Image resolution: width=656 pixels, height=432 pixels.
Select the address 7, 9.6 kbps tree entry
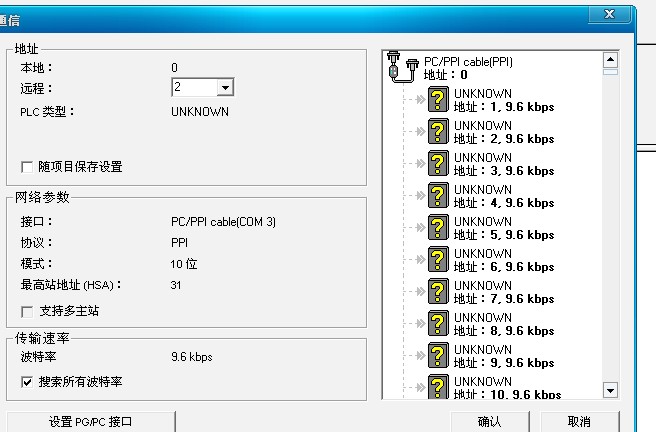tap(503, 299)
